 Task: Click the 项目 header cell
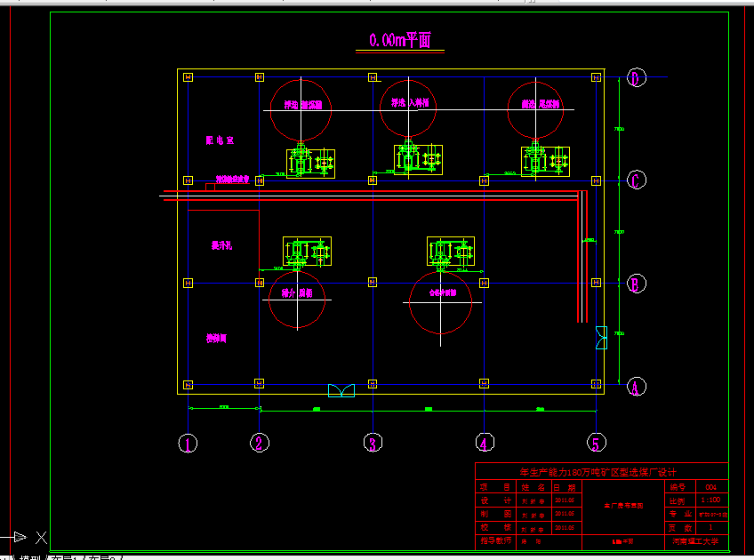(x=494, y=487)
